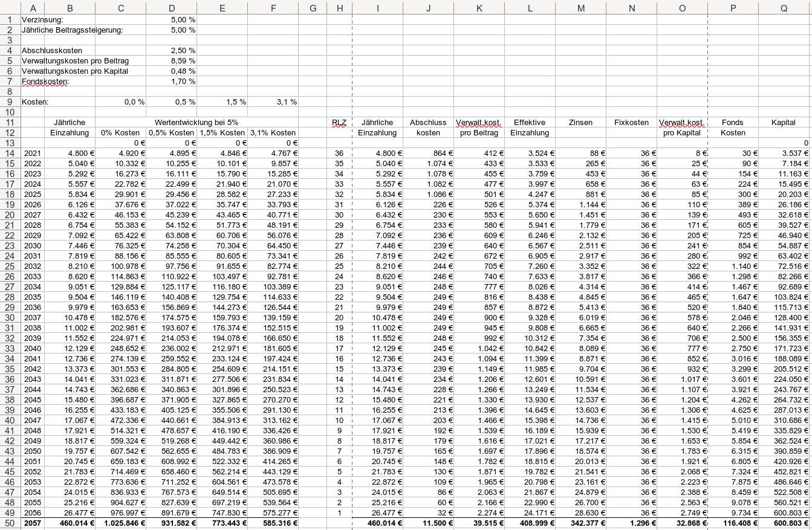
Task: Click the 'Kapital' heading cell
Action: (784, 122)
